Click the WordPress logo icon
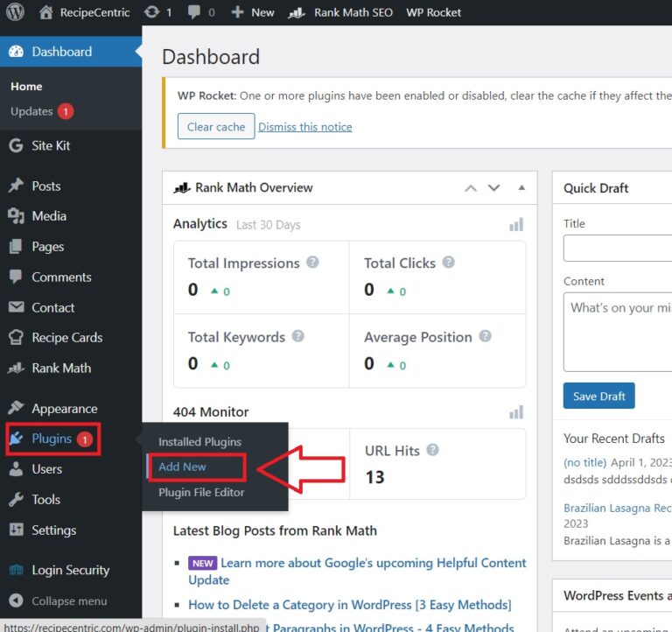The image size is (672, 632). [x=15, y=12]
